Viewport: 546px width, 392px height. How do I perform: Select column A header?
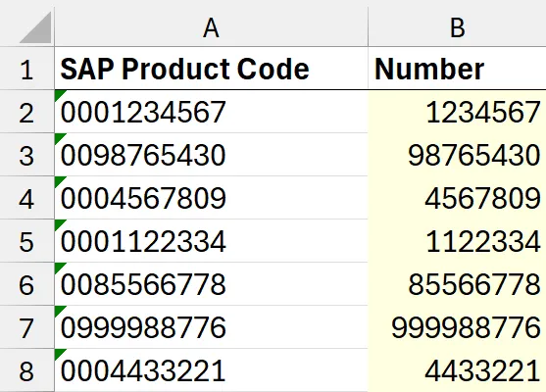tap(212, 27)
